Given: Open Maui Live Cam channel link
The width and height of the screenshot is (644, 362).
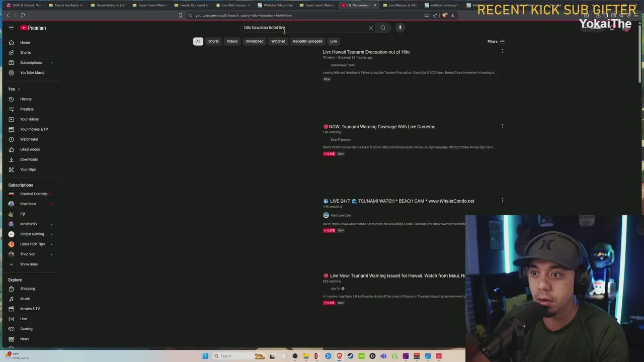Looking at the screenshot, I should coord(341,215).
